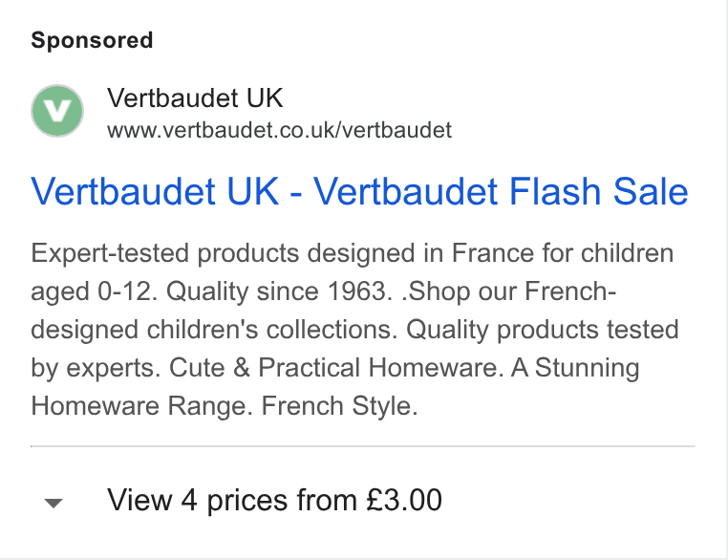Click the "French Style." text ending the description

point(340,406)
